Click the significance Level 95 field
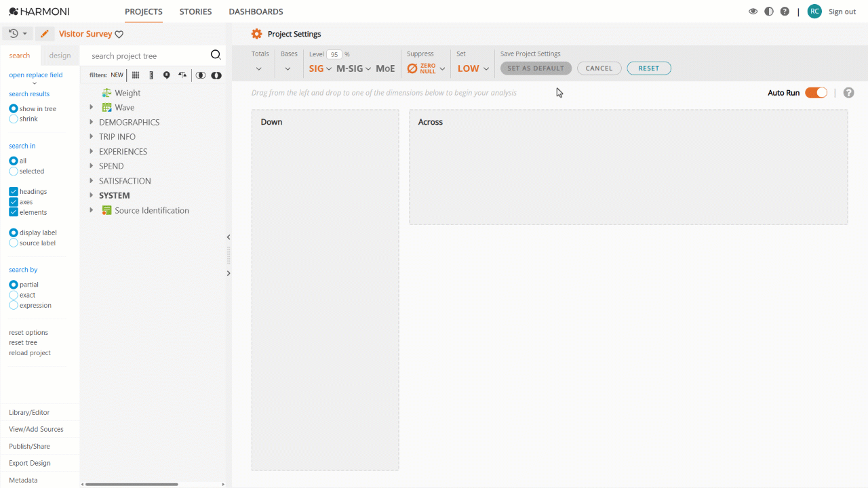Image resolution: width=868 pixels, height=488 pixels. [x=334, y=54]
